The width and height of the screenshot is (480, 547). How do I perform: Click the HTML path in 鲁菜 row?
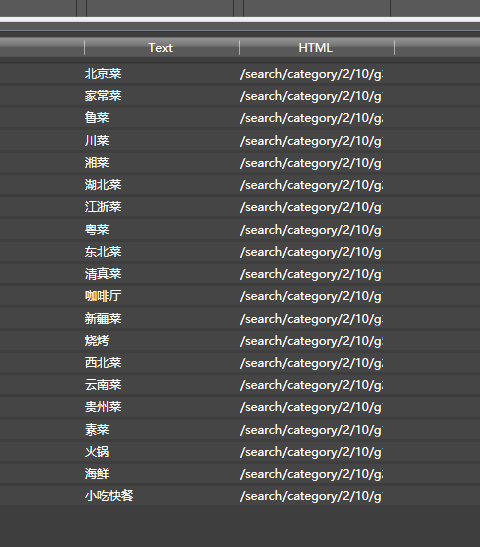pos(311,118)
